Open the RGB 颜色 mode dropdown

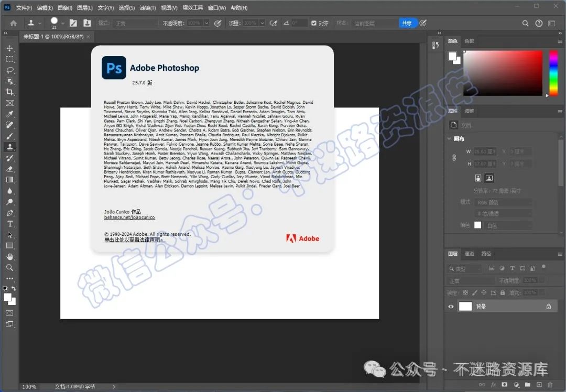503,202
